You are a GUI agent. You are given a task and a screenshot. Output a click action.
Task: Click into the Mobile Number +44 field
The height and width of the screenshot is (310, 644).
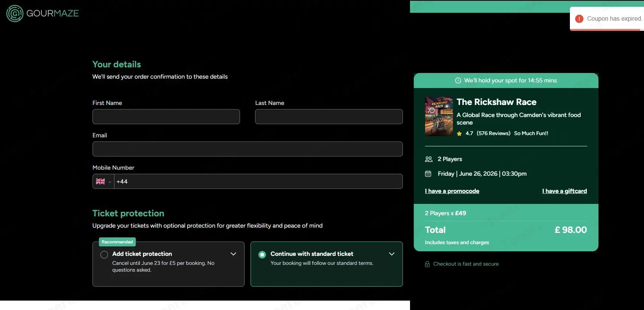tap(258, 181)
